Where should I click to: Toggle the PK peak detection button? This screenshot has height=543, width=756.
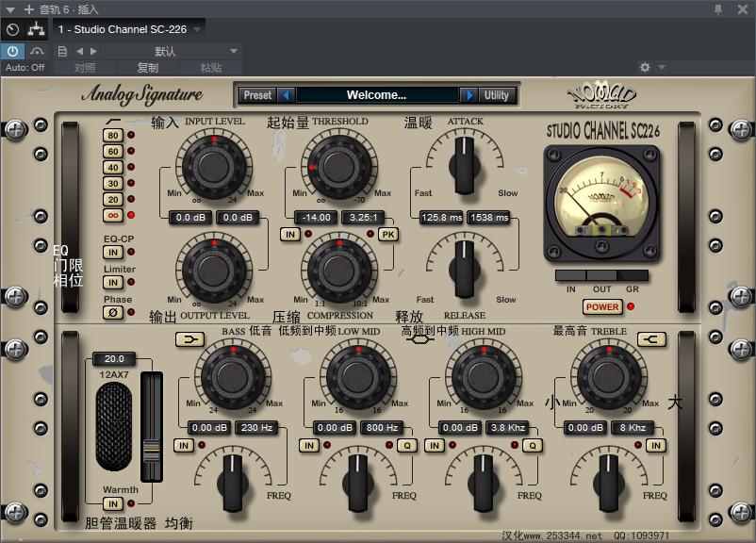pos(388,235)
